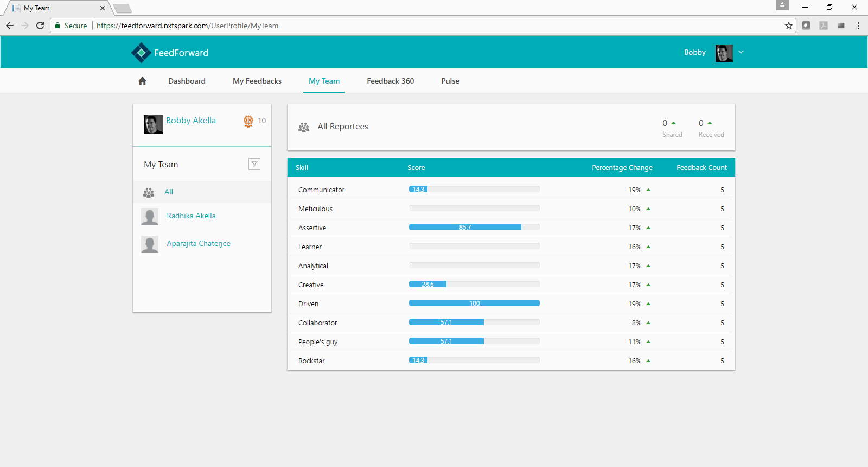Bookmark the page with the star icon
The height and width of the screenshot is (467, 868).
click(789, 26)
